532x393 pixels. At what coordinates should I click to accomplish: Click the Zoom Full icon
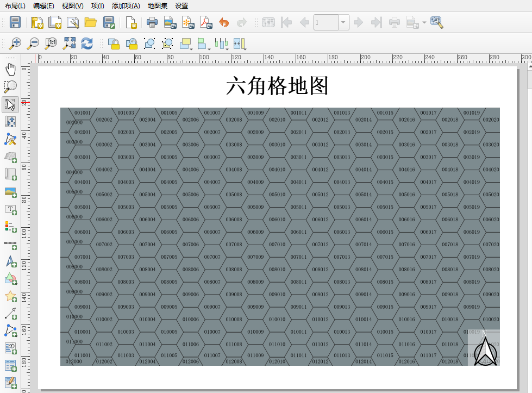click(69, 43)
